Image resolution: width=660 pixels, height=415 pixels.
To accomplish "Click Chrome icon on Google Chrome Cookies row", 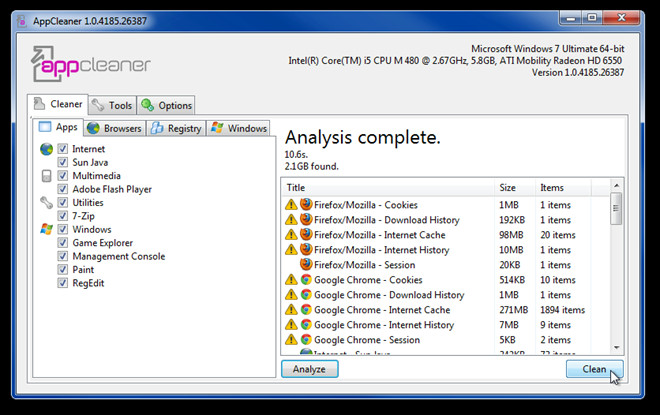I will pyautogui.click(x=306, y=280).
